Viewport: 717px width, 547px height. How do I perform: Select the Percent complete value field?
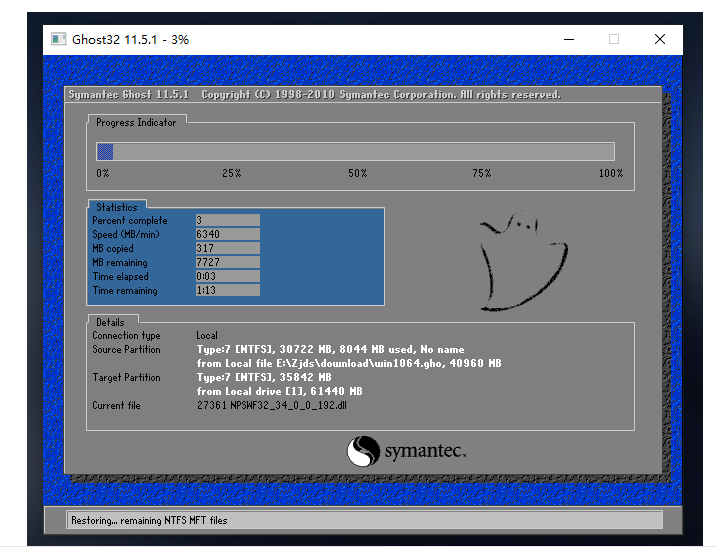227,220
